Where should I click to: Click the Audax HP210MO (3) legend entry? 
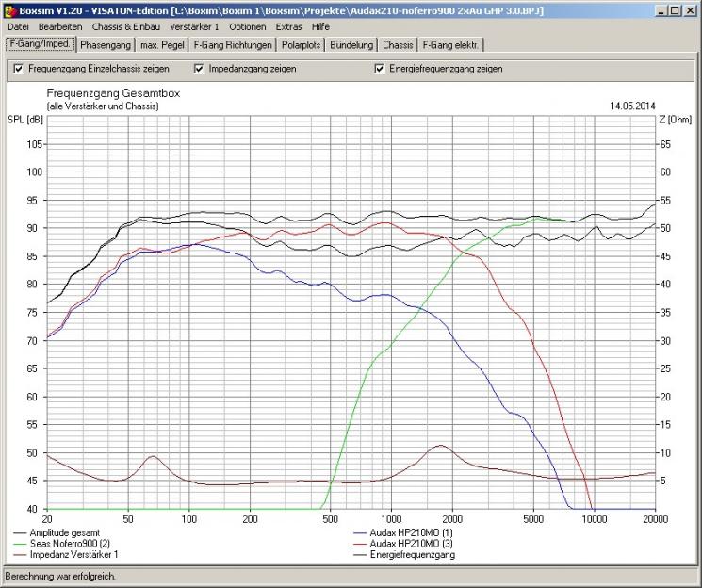tap(403, 544)
